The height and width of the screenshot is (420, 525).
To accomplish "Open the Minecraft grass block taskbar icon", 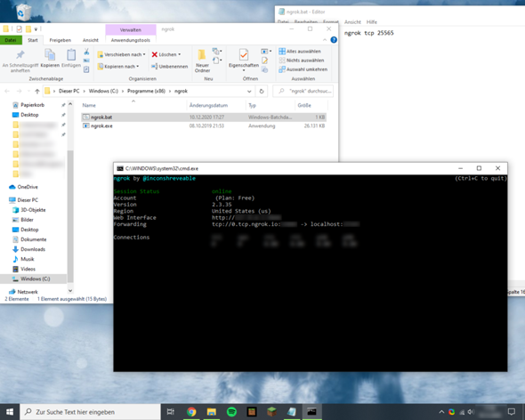I will [x=271, y=412].
